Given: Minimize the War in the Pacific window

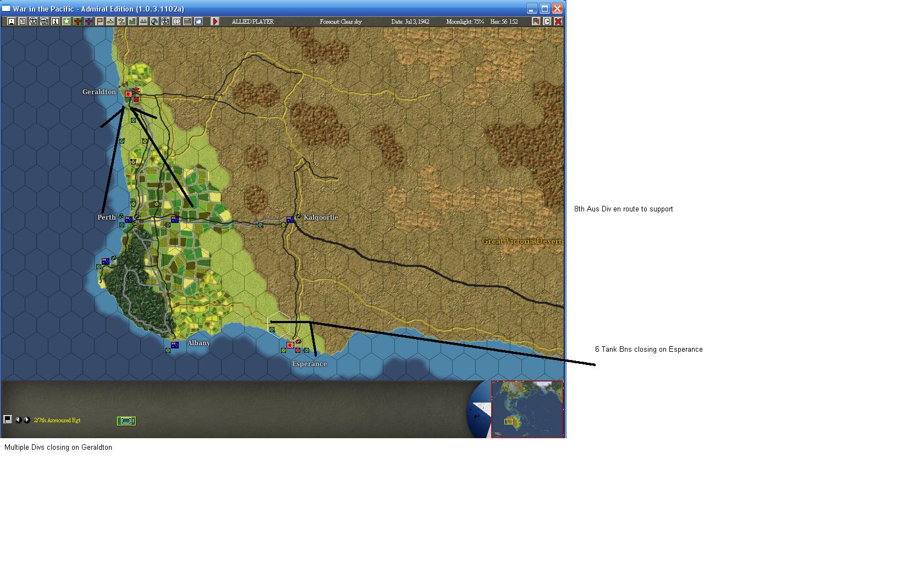Looking at the screenshot, I should coord(532,8).
